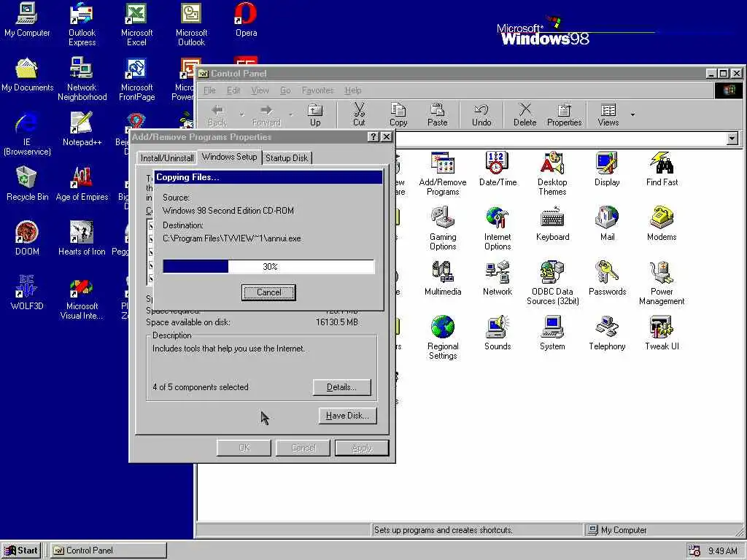Select Recycle Bin desktop icon

pos(27,184)
